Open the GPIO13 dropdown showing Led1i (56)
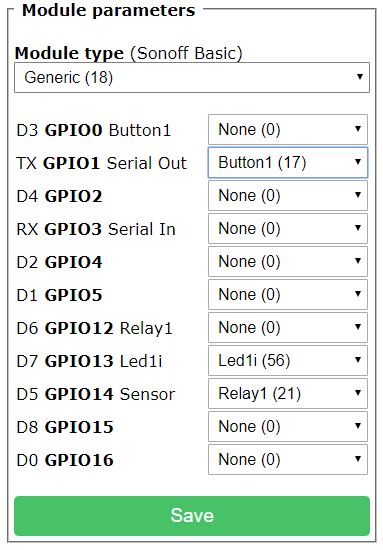This screenshot has height=550, width=383. pyautogui.click(x=288, y=360)
